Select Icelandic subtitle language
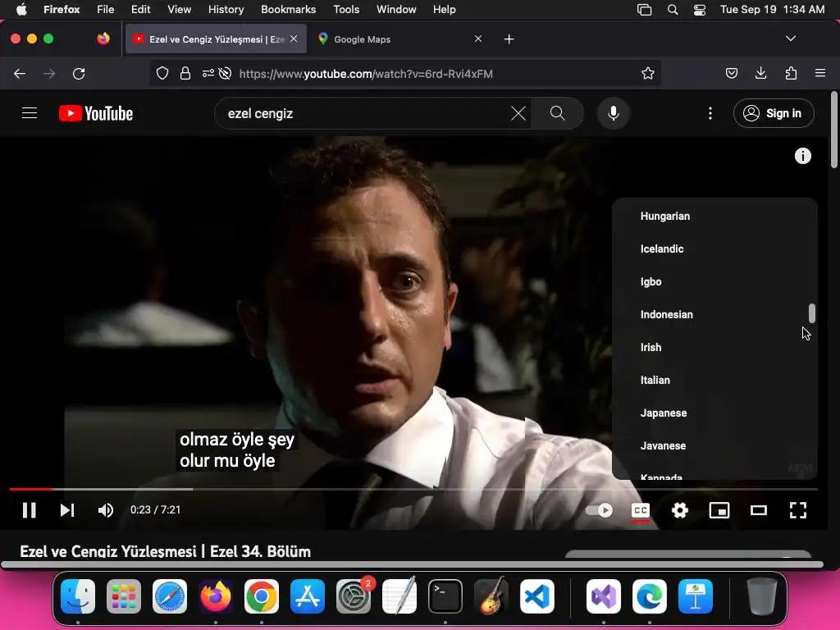The height and width of the screenshot is (630, 840). [714, 249]
